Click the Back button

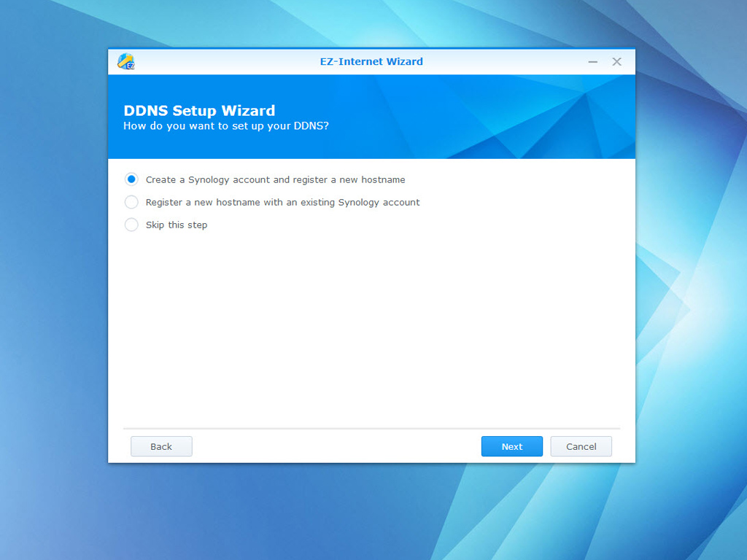[161, 446]
